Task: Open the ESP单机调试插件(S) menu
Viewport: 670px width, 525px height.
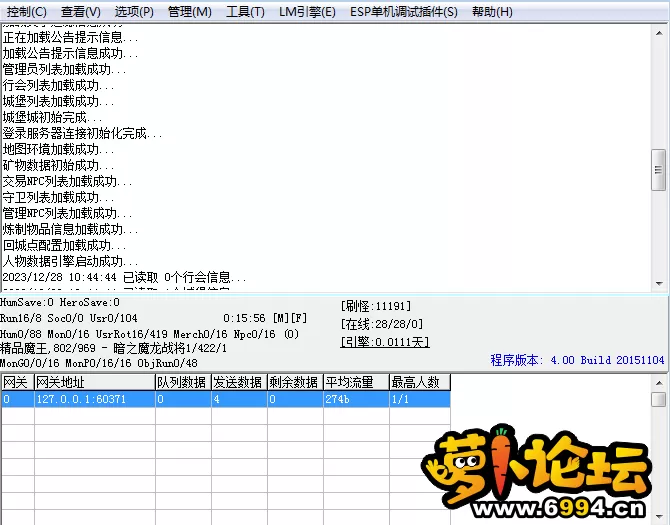Action: [x=404, y=12]
